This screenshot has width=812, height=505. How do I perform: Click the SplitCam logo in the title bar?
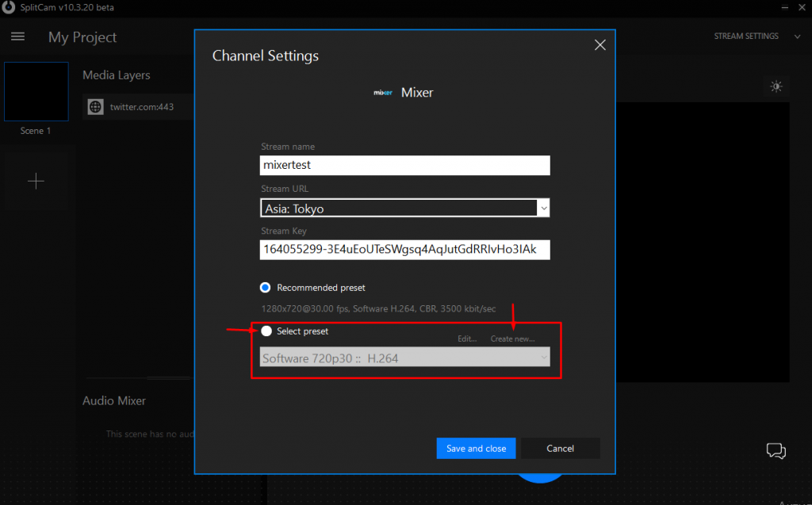tap(8, 7)
